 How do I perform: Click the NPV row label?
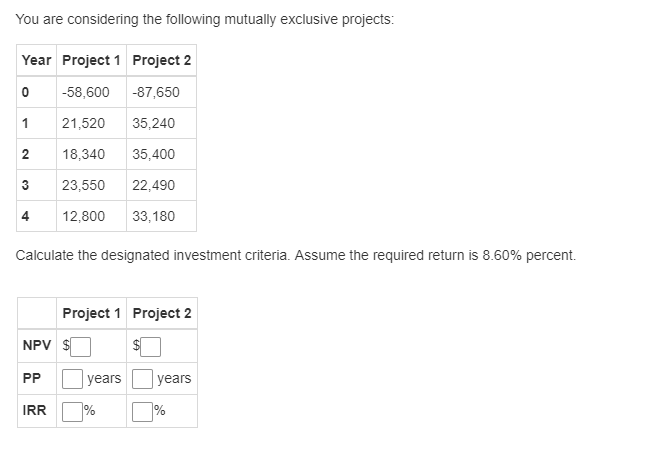37,345
